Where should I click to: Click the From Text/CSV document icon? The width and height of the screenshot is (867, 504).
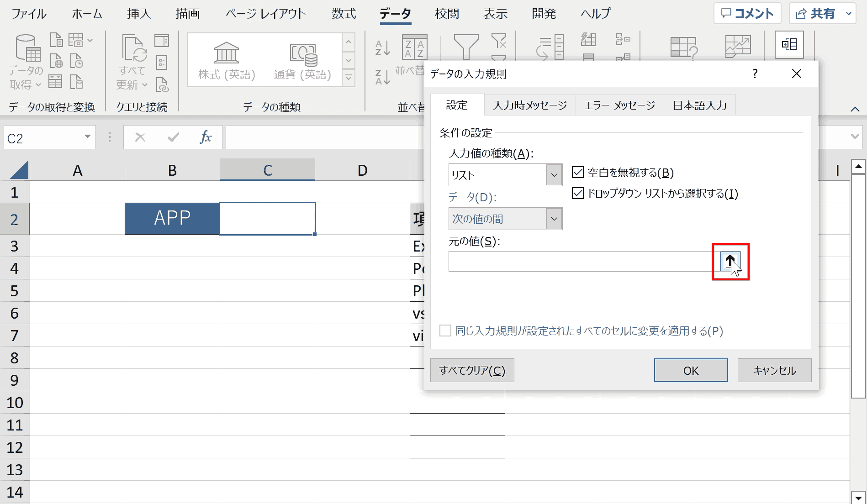click(x=56, y=40)
